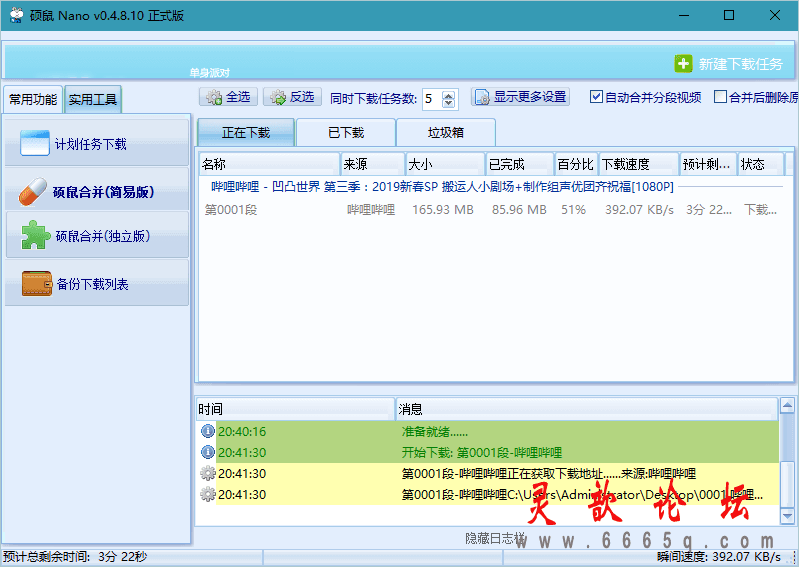Viewport: 799px width, 567px height.
Task: Click the capsule icon for 硕鼠合并(简易版)
Action: click(x=33, y=192)
